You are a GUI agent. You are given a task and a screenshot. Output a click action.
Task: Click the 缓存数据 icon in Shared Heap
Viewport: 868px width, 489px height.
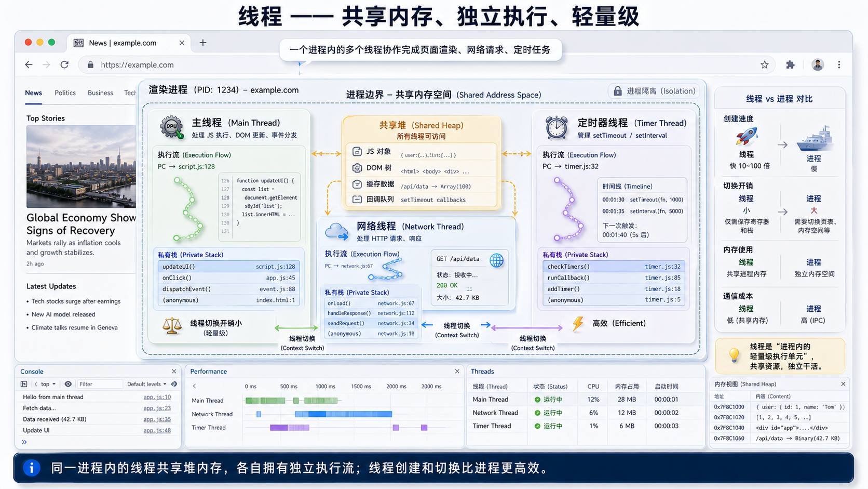click(x=357, y=184)
